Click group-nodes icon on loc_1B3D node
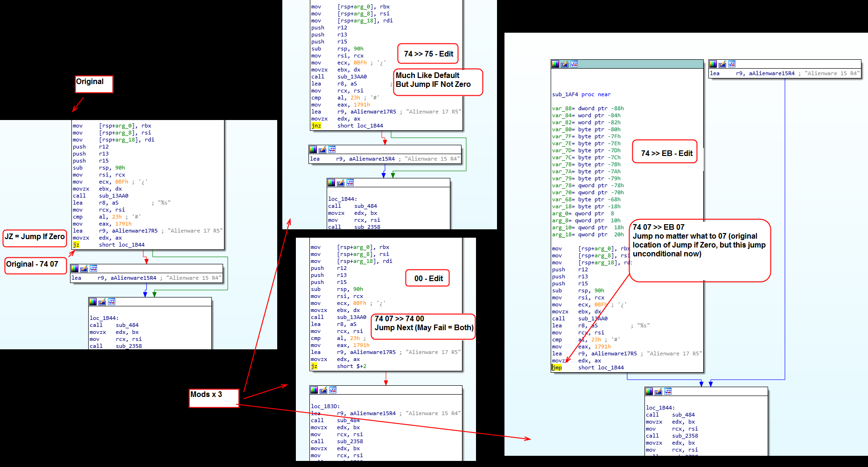The height and width of the screenshot is (467, 868). coord(333,390)
